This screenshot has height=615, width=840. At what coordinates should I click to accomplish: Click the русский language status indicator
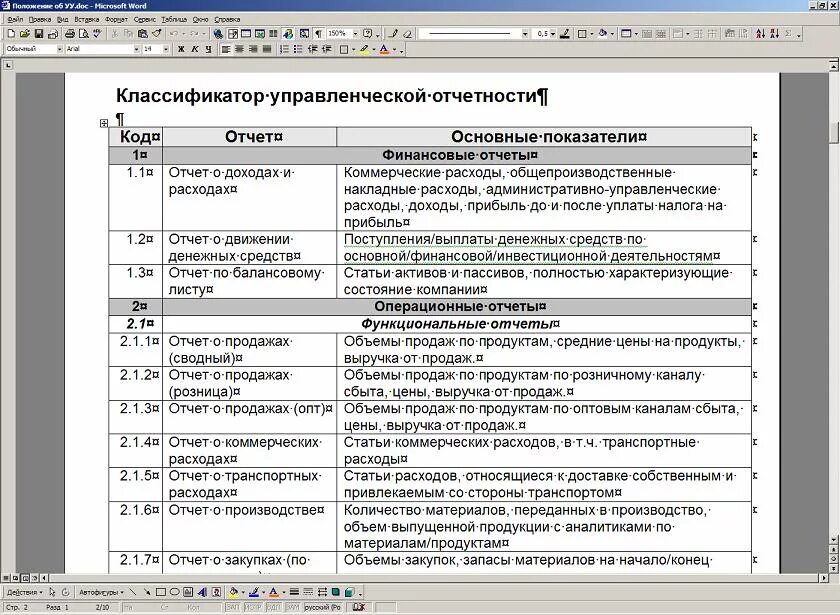click(322, 608)
